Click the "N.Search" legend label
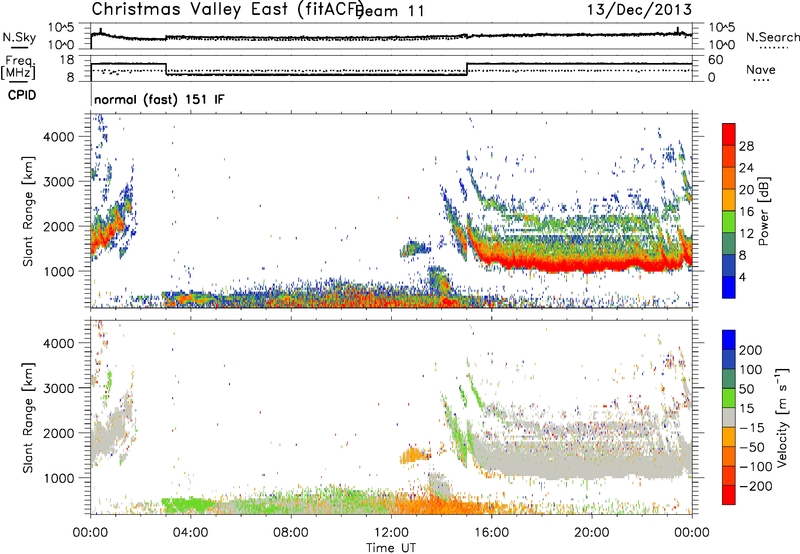The height and width of the screenshot is (554, 800). point(772,37)
